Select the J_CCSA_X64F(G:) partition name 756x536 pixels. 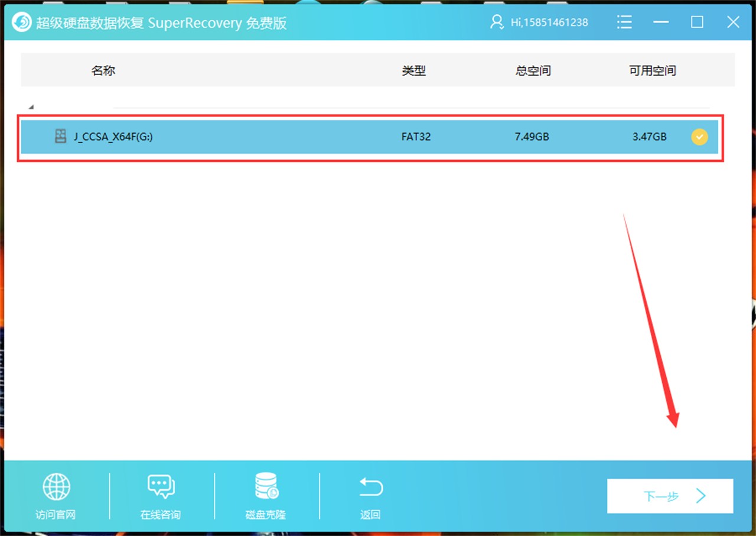(x=113, y=137)
